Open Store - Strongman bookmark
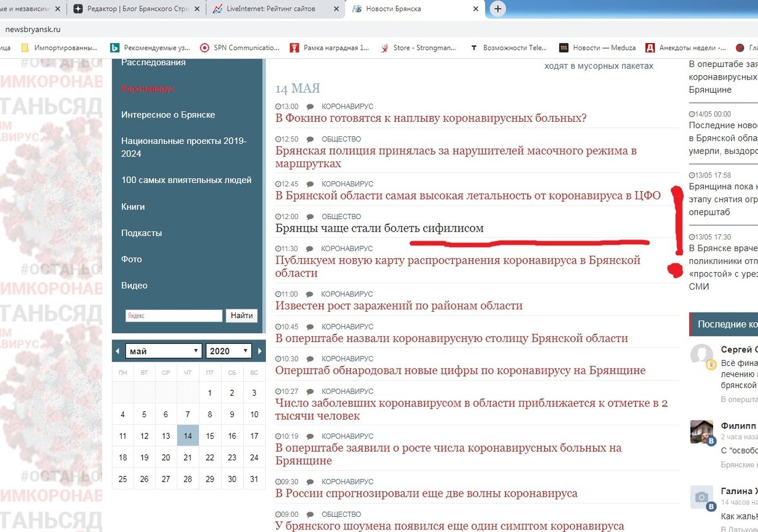758x532 pixels. click(x=419, y=47)
